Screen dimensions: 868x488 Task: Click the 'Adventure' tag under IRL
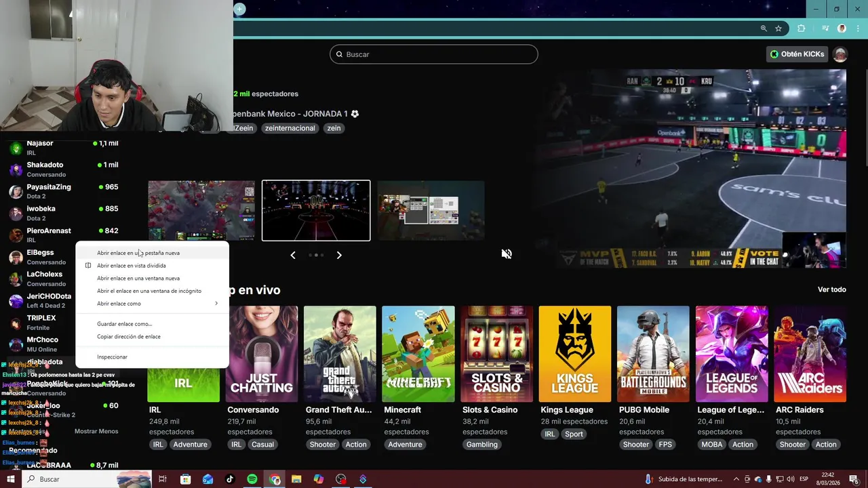[191, 445]
